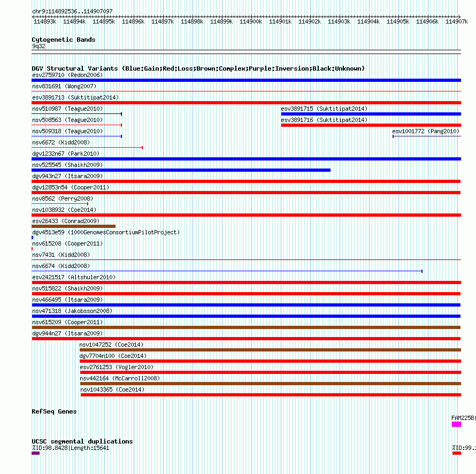Open nsv1038932 (Coe2014) variant label
Screen dimensions: 476x474
click(x=64, y=210)
